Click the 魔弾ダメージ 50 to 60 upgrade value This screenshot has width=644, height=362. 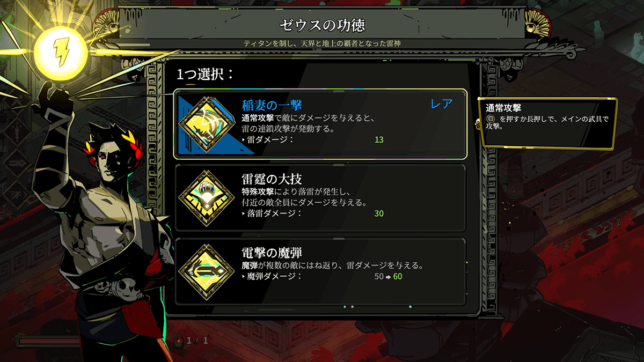[x=388, y=277]
